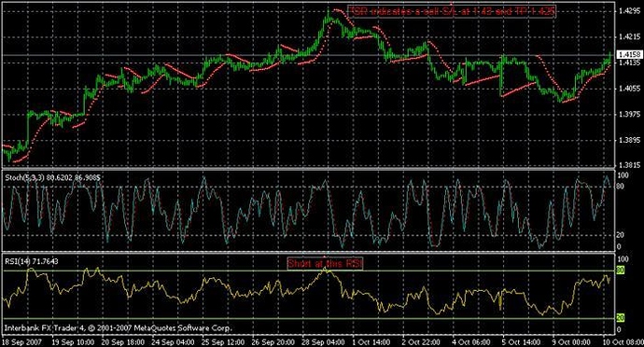Click the 20 level on Stochastic scale

click(x=621, y=235)
